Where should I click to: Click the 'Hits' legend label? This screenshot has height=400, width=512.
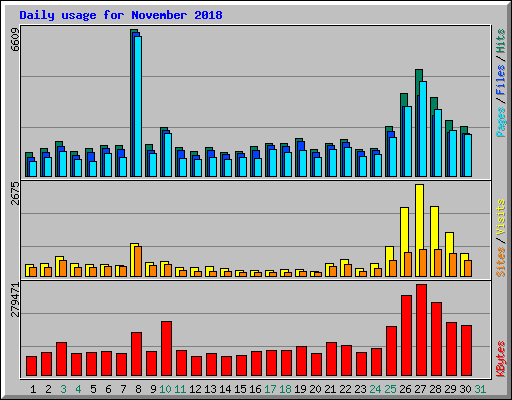point(501,41)
